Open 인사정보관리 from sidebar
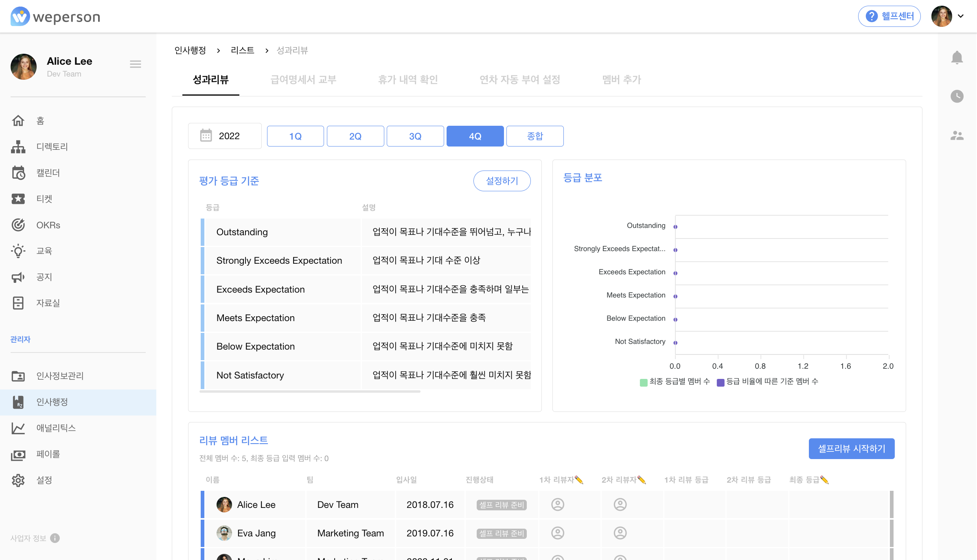 60,375
